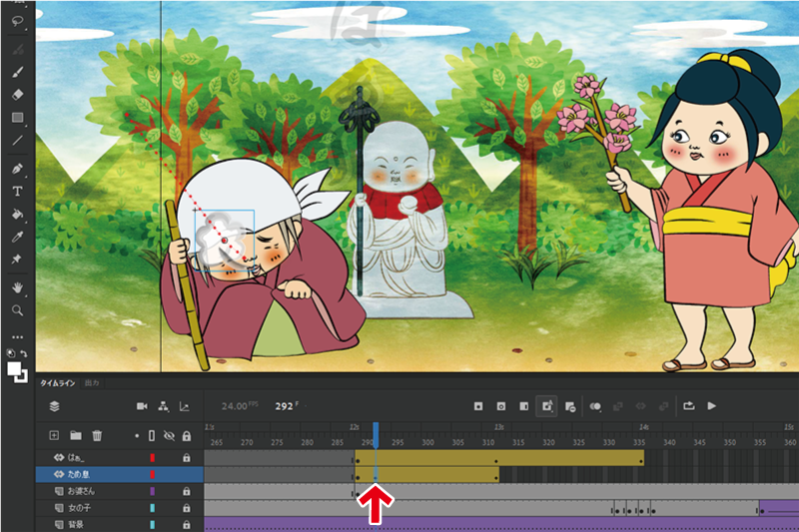Select the Lasso tool
This screenshot has height=532, width=799.
point(17,20)
